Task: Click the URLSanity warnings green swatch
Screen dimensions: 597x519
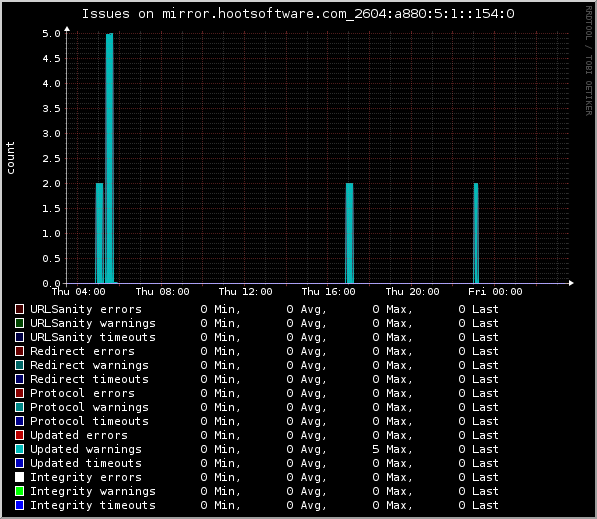Action: click(x=19, y=323)
